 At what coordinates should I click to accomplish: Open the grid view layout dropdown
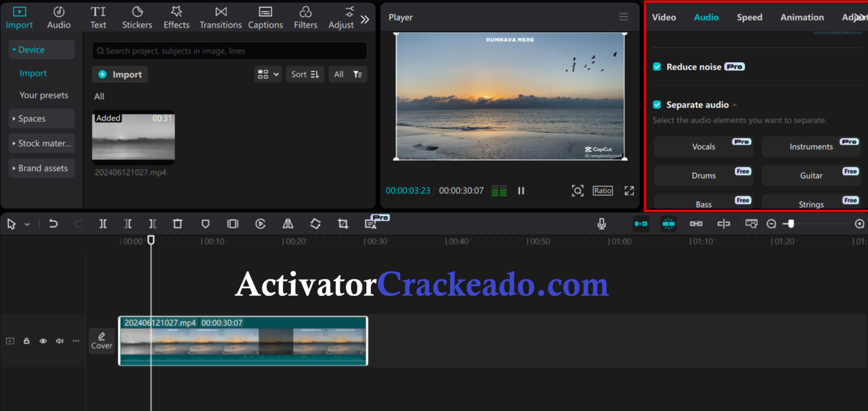pyautogui.click(x=268, y=74)
